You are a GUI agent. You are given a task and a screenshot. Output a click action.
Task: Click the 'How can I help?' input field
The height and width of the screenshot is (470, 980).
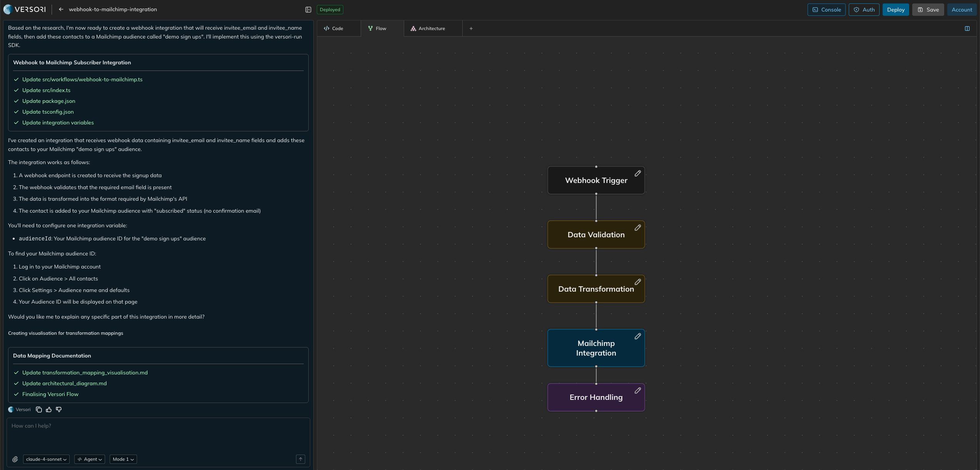coord(158,435)
